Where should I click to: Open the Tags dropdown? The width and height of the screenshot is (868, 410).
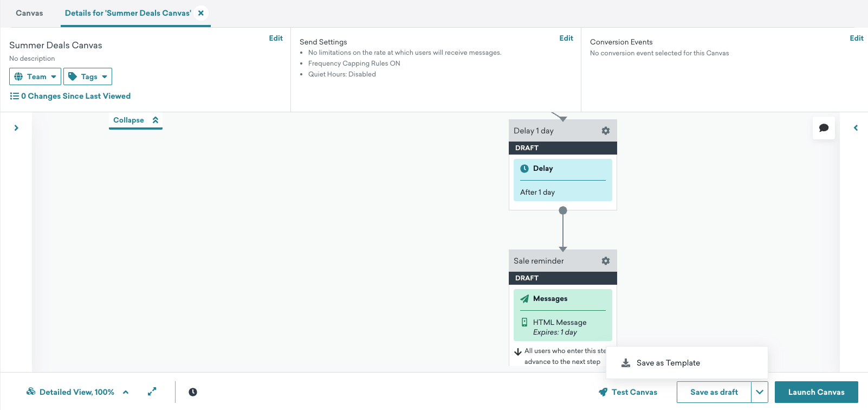click(88, 76)
